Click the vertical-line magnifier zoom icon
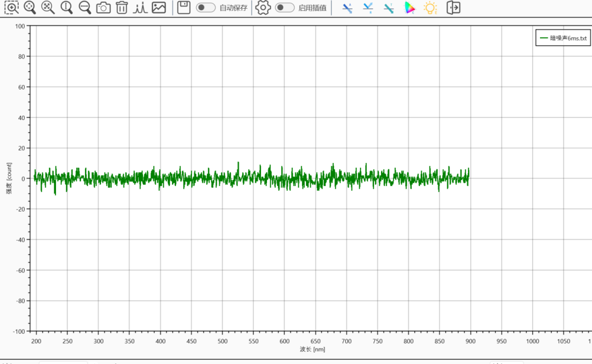Viewport: 592px width, 364px height. (67, 8)
